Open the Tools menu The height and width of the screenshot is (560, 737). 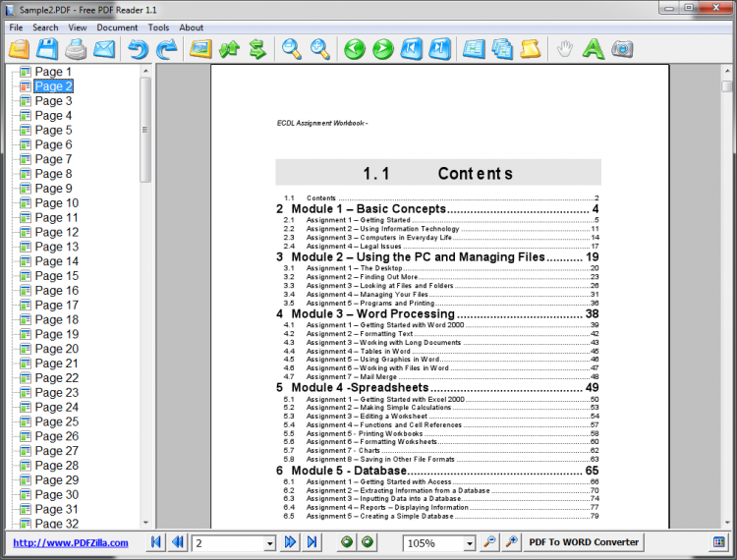(158, 28)
